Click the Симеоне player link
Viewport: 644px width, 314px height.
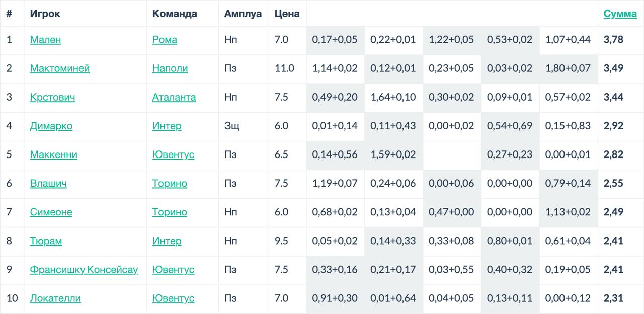[51, 212]
